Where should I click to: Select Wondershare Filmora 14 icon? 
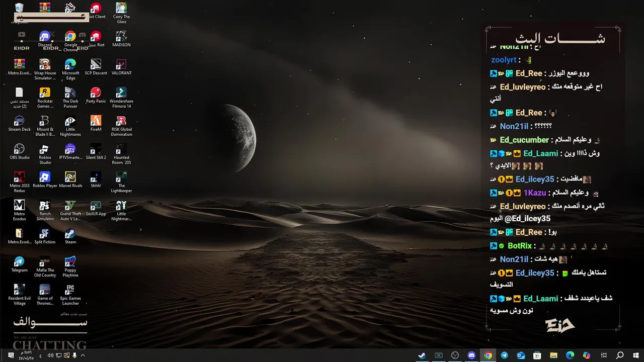click(121, 98)
